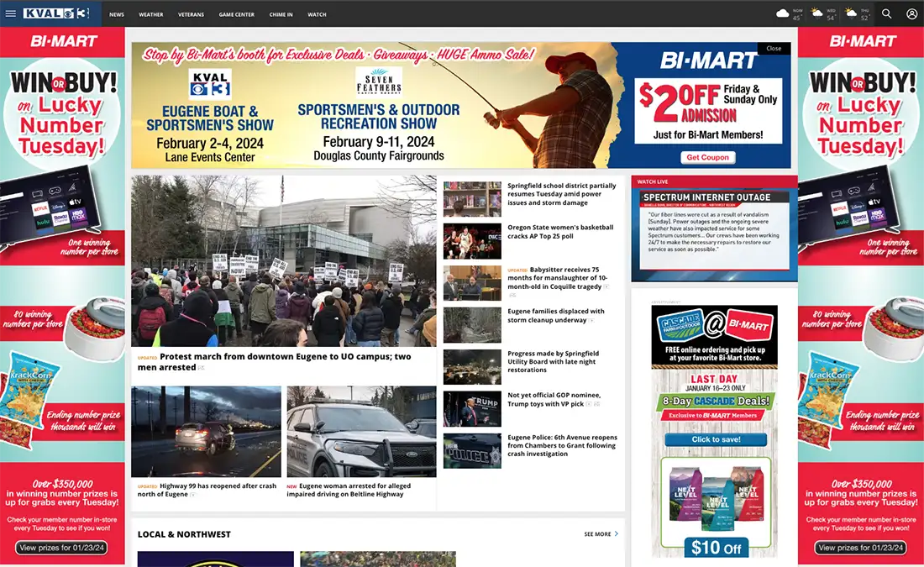Click the Cascade Click to save button
This screenshot has height=567, width=924.
[716, 439]
